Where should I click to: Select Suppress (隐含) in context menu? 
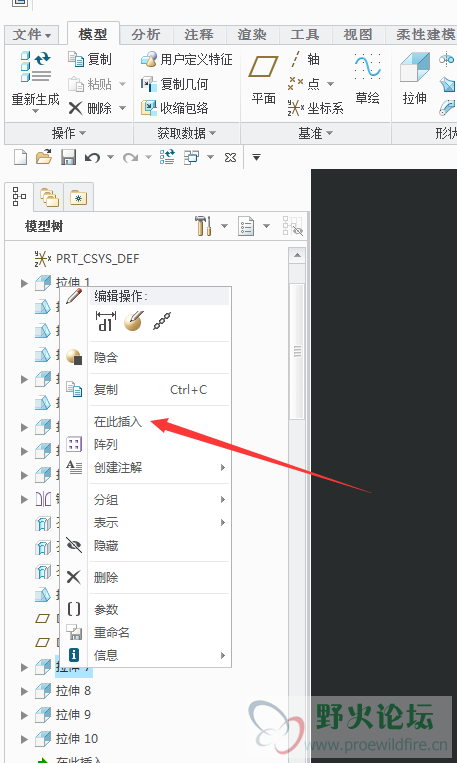106,358
